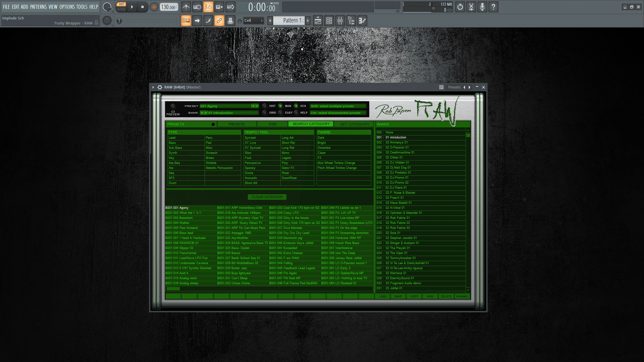Image resolution: width=644 pixels, height=362 pixels.
Task: Click the preset list horizontal scrollbar thumb
Action: point(173,289)
